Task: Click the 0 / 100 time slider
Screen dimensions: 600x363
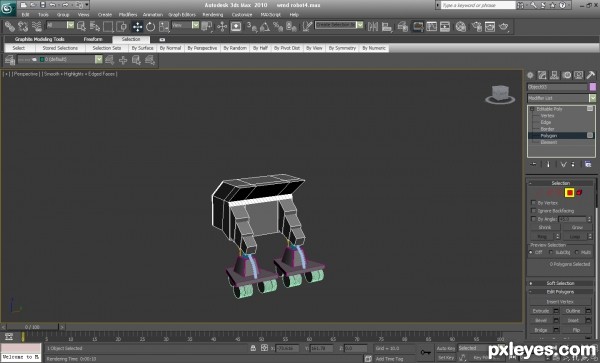Action: pos(32,327)
